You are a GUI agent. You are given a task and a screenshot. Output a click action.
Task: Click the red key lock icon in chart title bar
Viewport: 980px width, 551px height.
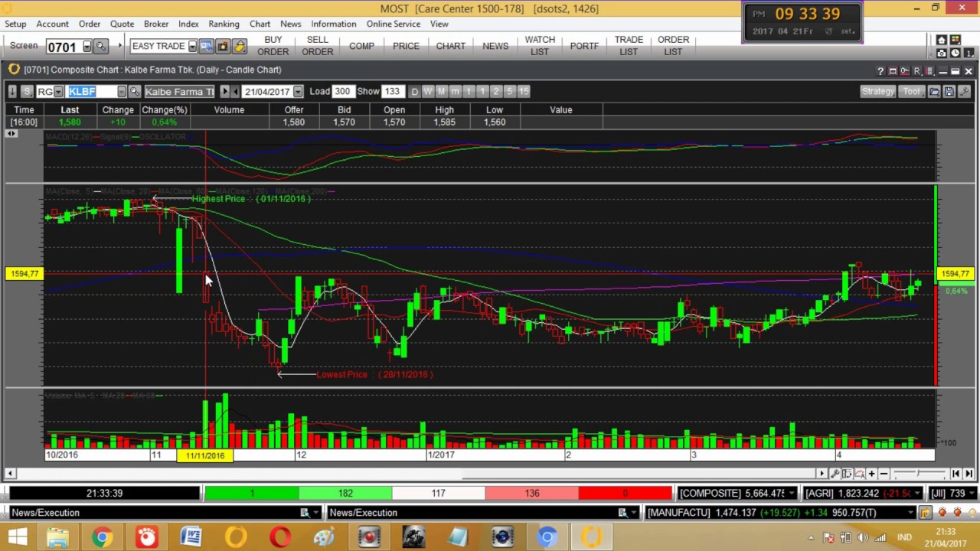click(904, 71)
